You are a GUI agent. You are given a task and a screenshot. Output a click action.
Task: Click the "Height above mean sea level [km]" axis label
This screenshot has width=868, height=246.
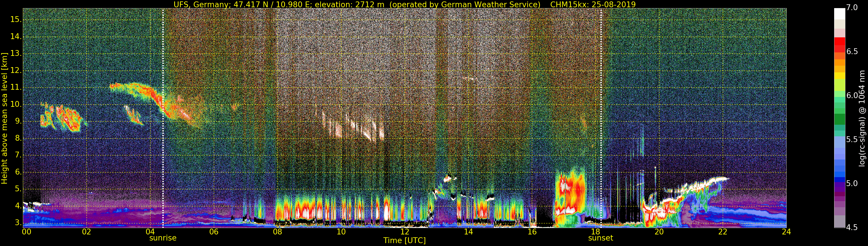[4, 118]
